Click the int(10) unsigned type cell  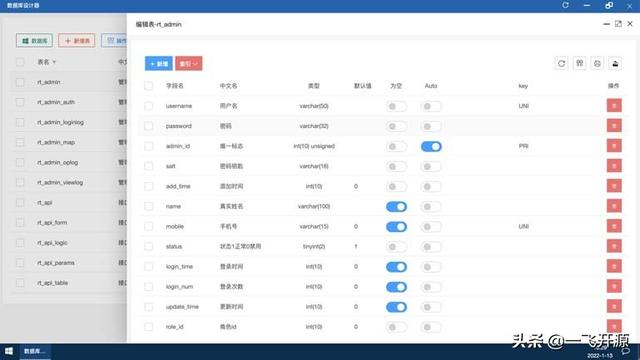(314, 146)
